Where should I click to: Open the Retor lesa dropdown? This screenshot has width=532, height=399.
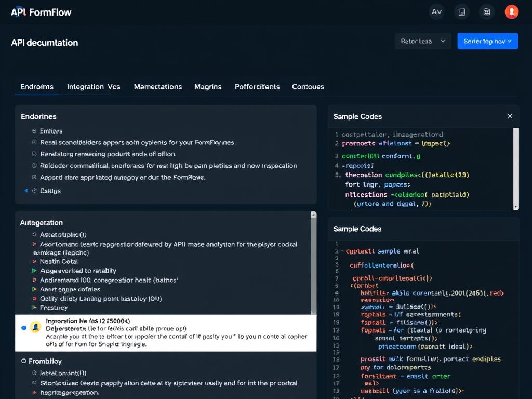click(422, 41)
